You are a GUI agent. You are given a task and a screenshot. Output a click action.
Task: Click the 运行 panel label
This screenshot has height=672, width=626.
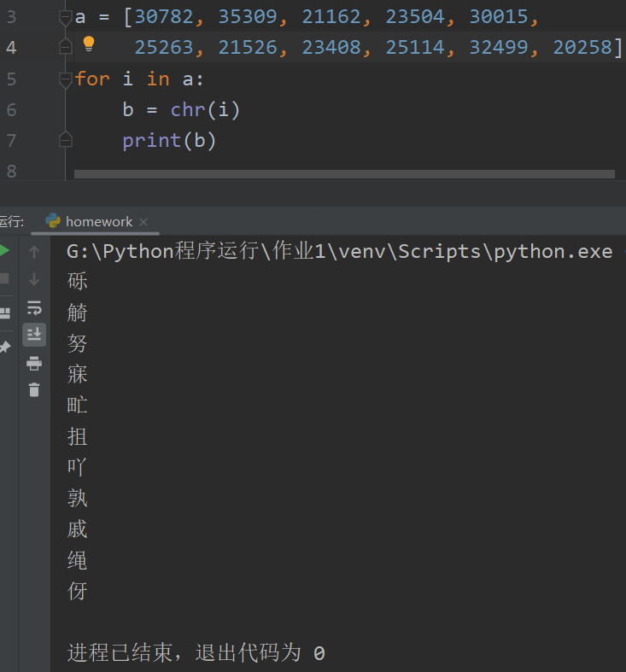12,221
